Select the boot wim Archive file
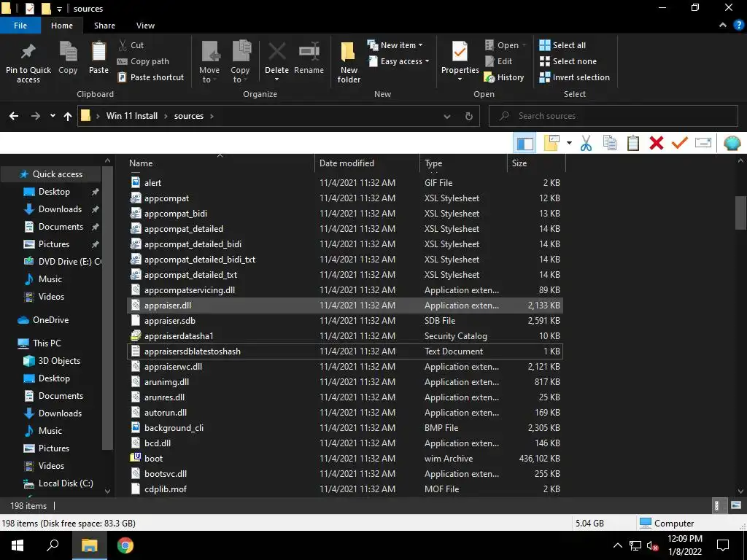This screenshot has width=747, height=560. tap(345, 458)
